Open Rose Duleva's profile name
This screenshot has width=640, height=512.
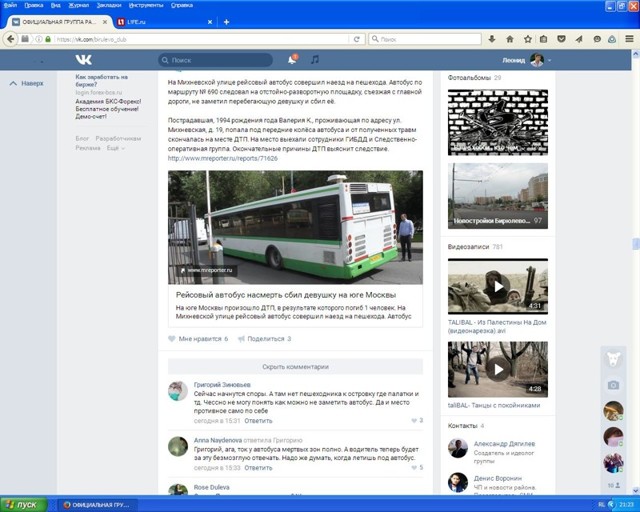coord(211,487)
